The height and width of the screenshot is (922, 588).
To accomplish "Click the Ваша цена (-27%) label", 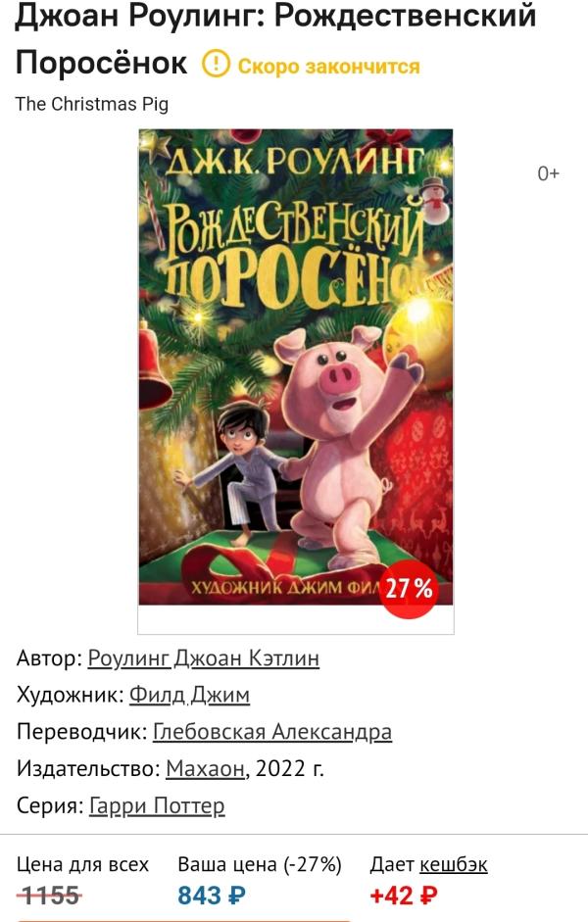I will click(x=260, y=864).
